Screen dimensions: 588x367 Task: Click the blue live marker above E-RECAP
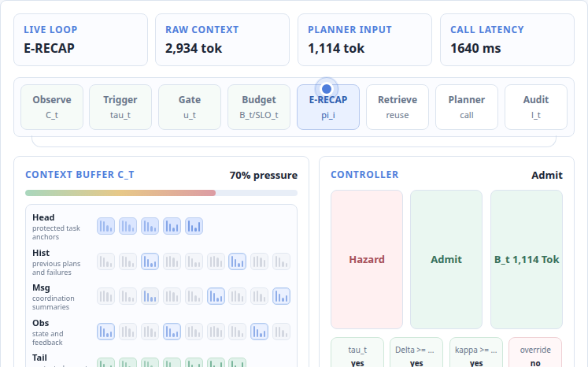(327, 89)
